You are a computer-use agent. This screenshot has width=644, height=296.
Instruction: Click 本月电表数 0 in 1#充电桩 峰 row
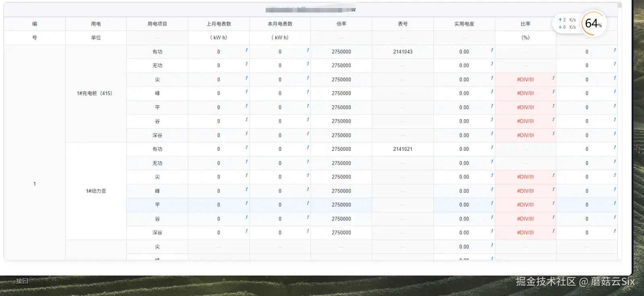point(280,93)
